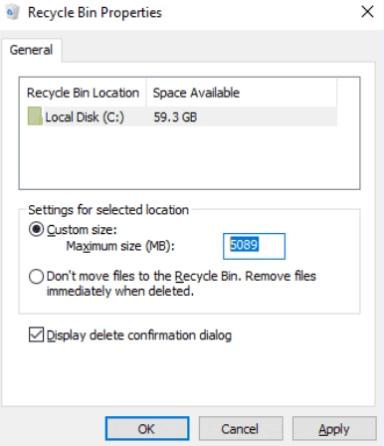Viewport: 384px width, 446px height.
Task: Click empty area of the drive location list
Action: (x=189, y=157)
